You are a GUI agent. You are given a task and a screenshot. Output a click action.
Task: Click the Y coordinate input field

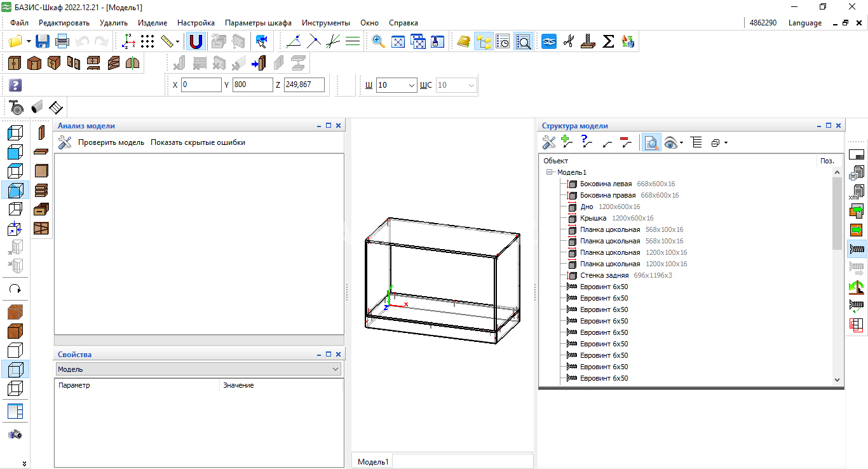pos(252,85)
